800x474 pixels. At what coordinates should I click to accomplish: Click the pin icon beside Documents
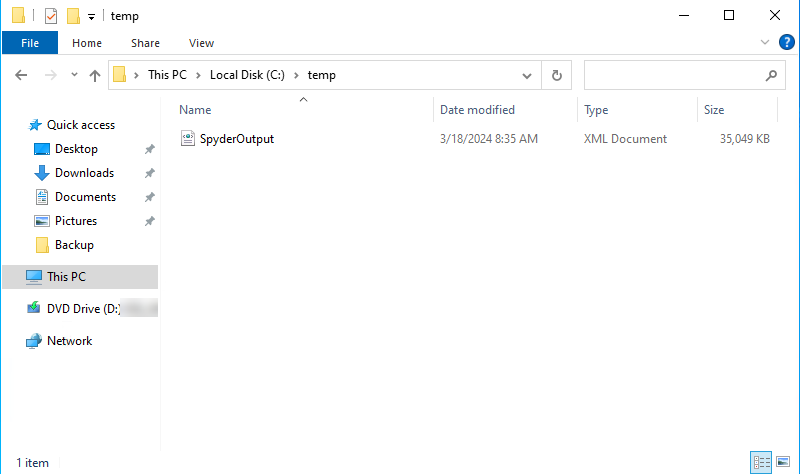click(x=149, y=197)
